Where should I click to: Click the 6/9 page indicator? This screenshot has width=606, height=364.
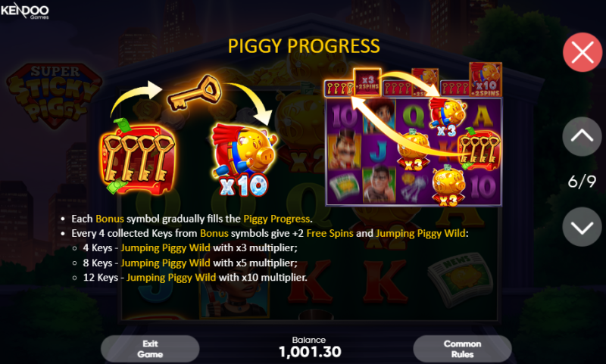[x=582, y=181]
